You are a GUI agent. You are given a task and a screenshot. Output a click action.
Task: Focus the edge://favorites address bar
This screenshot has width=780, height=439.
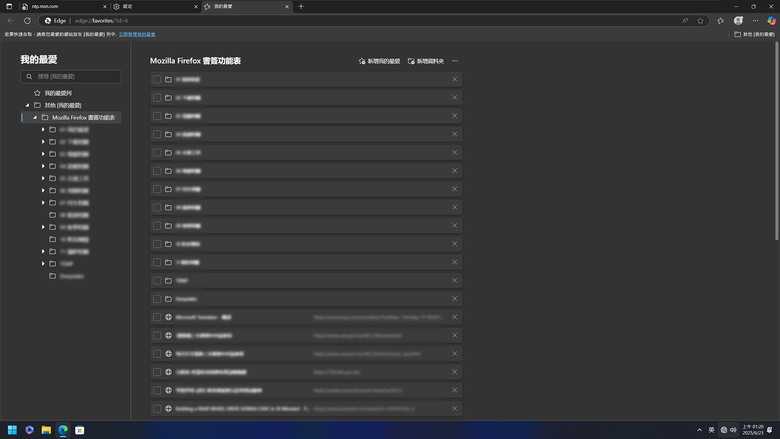point(373,21)
